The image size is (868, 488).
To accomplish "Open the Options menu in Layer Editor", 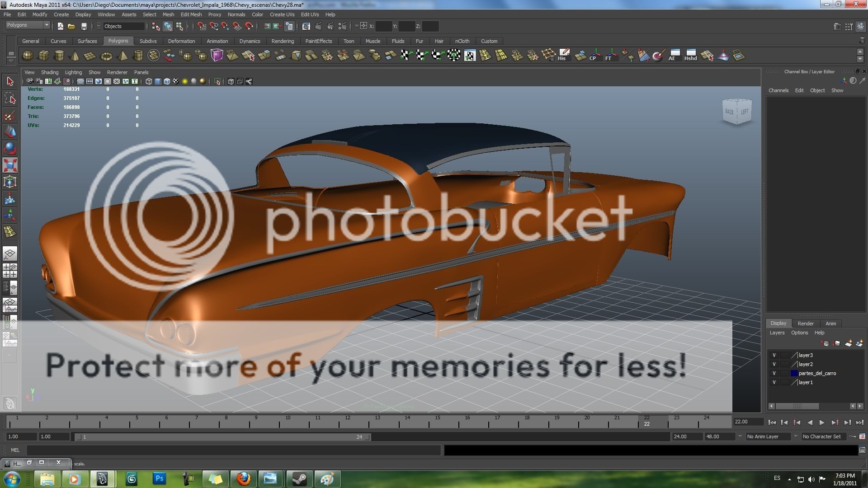I will pos(799,333).
